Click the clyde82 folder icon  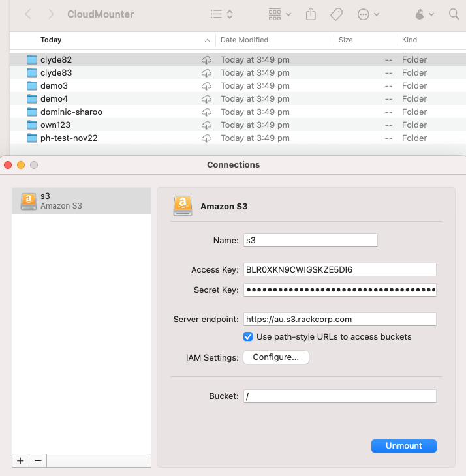click(32, 59)
